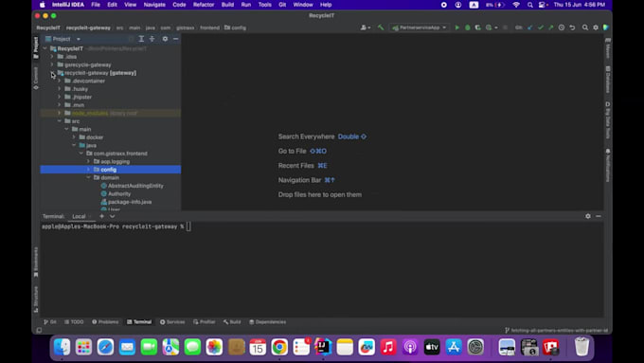Collapse the RecycleIT root node
Screen dimensions: 644x363
[x=45, y=48]
